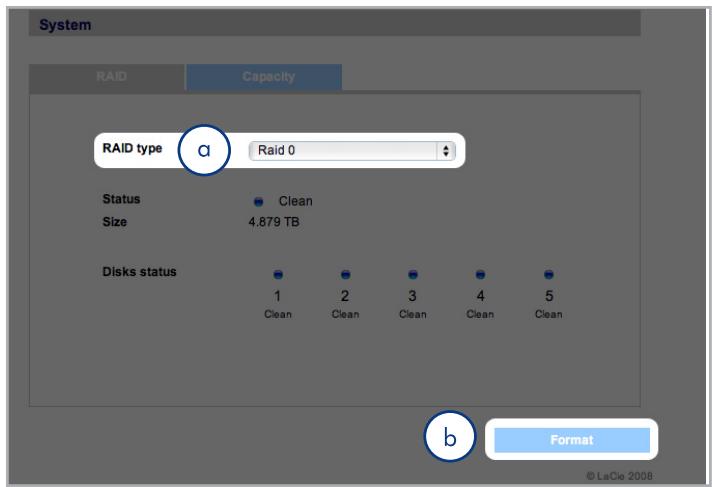Click the RAID type label
This screenshot has height=487, width=712.
coord(132,149)
